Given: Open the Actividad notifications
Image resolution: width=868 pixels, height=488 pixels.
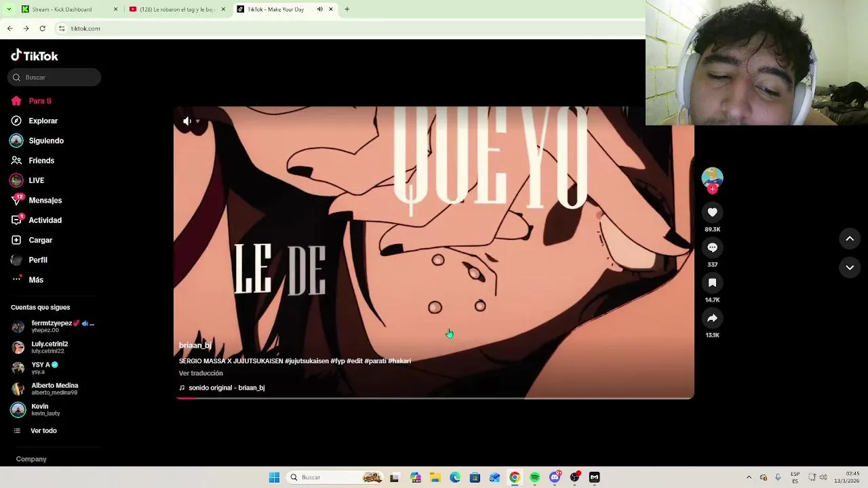Looking at the screenshot, I should coord(36,220).
